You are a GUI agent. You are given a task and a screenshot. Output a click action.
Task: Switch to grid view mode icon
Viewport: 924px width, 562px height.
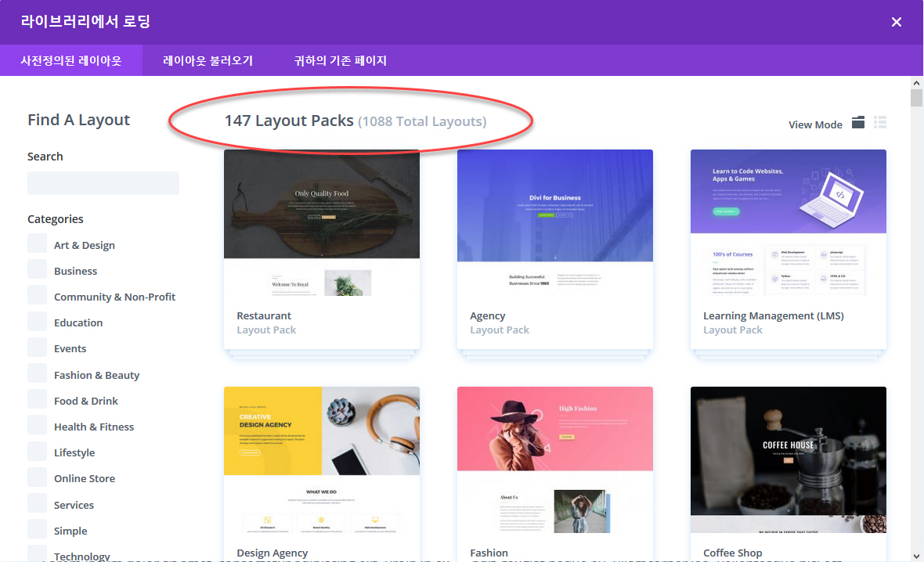(858, 123)
